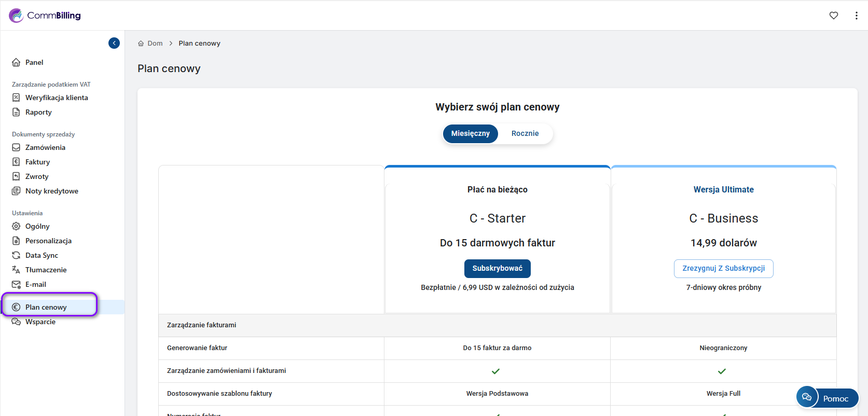The height and width of the screenshot is (416, 868).
Task: Open Zamówienia inbox icon
Action: pyautogui.click(x=16, y=147)
